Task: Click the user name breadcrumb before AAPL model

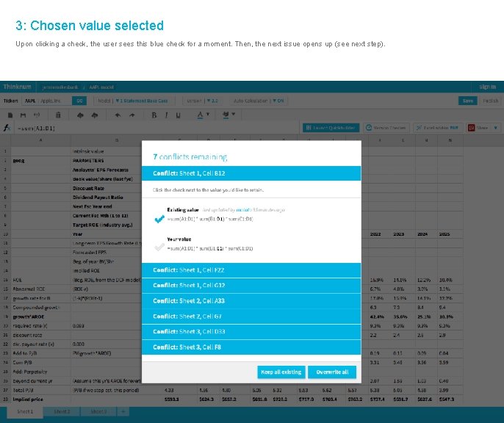Action: pyautogui.click(x=60, y=87)
